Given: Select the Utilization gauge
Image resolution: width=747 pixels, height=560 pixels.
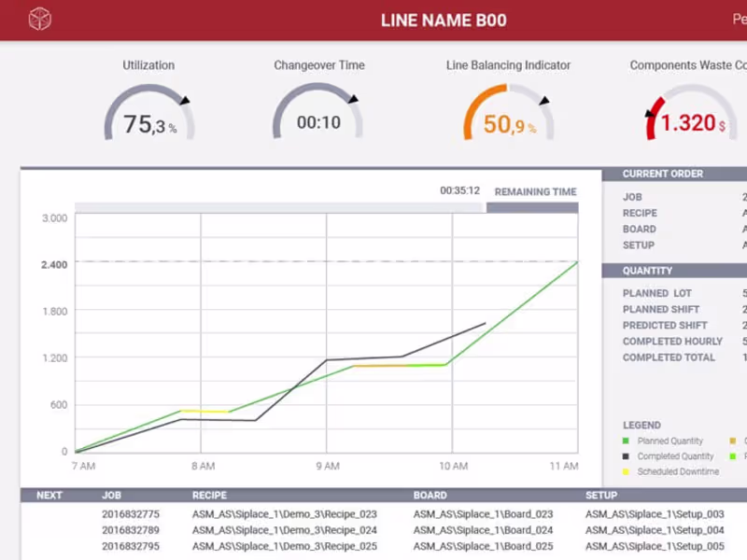Looking at the screenshot, I should click(149, 112).
